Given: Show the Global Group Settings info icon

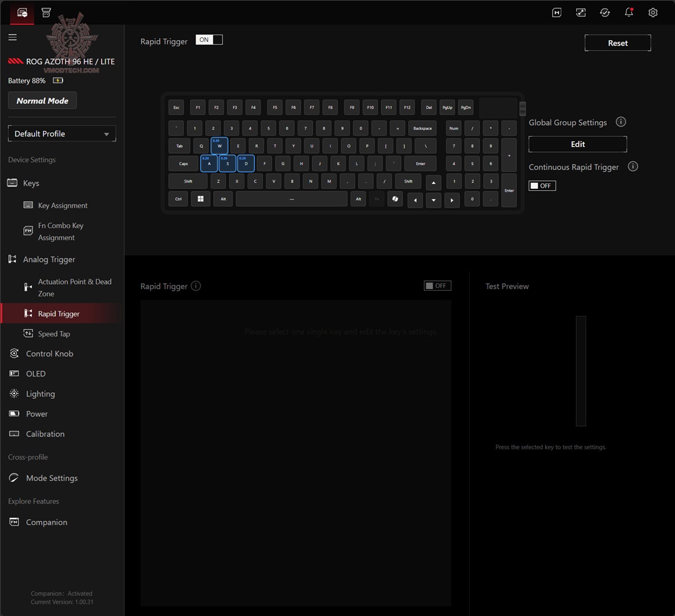Looking at the screenshot, I should (621, 122).
